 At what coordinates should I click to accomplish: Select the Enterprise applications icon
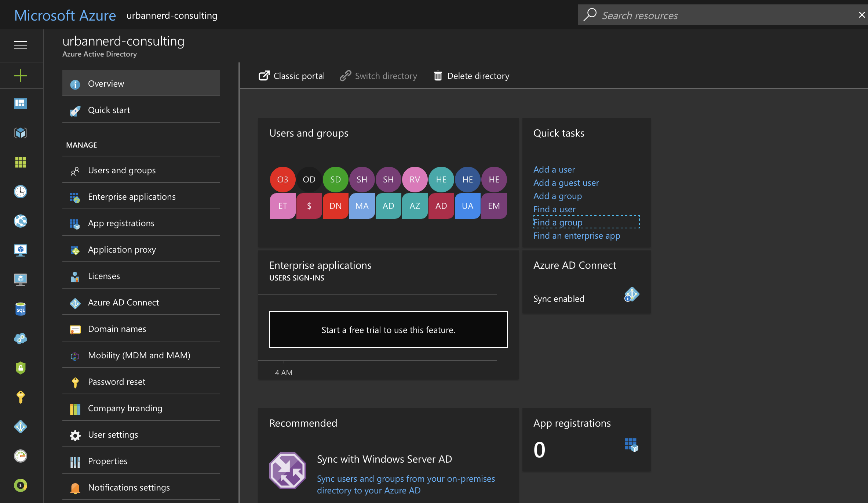coord(74,196)
